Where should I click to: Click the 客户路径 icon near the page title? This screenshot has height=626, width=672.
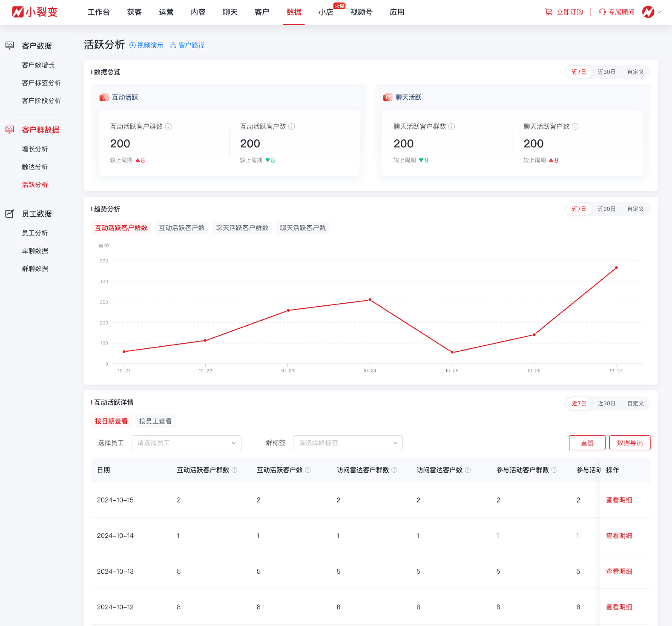coord(173,45)
